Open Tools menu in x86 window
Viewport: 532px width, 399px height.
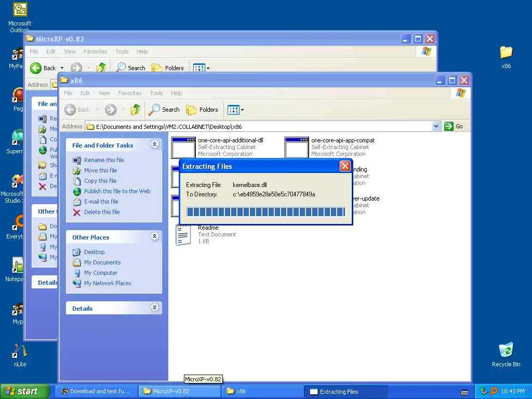(x=156, y=93)
